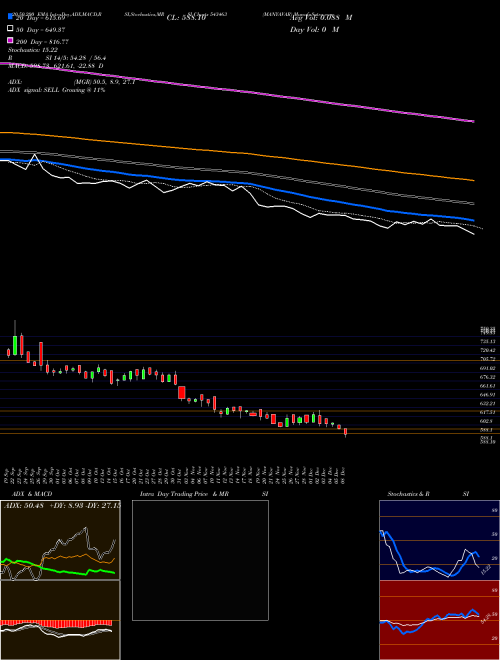Click the 646.91 price axis label

pyautogui.click(x=487, y=394)
